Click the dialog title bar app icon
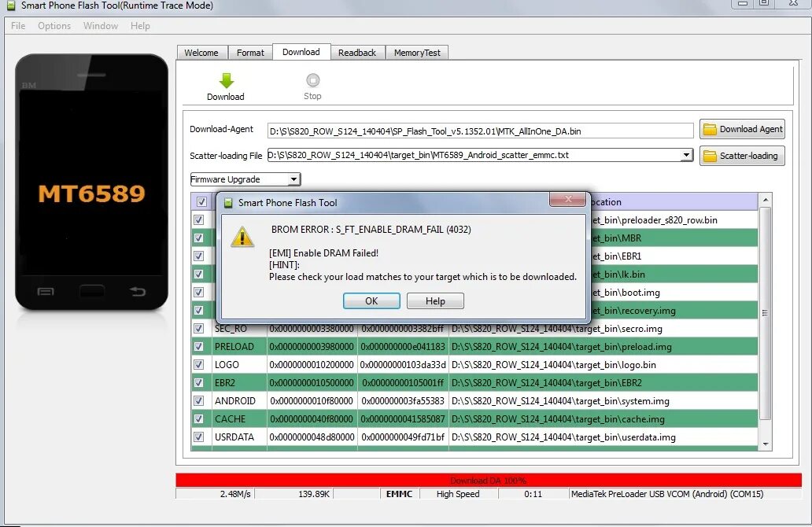The height and width of the screenshot is (527, 812). coord(228,203)
